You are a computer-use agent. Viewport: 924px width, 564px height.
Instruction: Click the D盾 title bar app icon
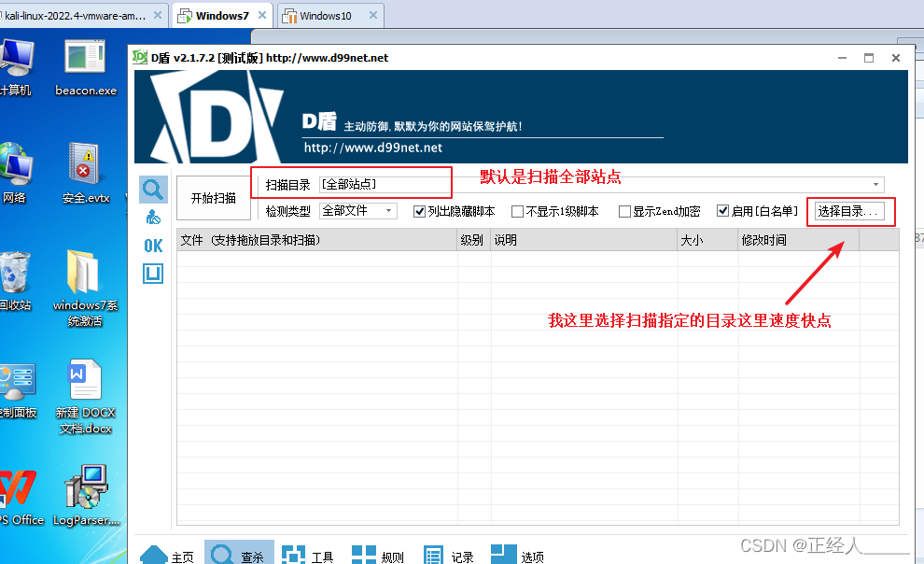[x=140, y=57]
